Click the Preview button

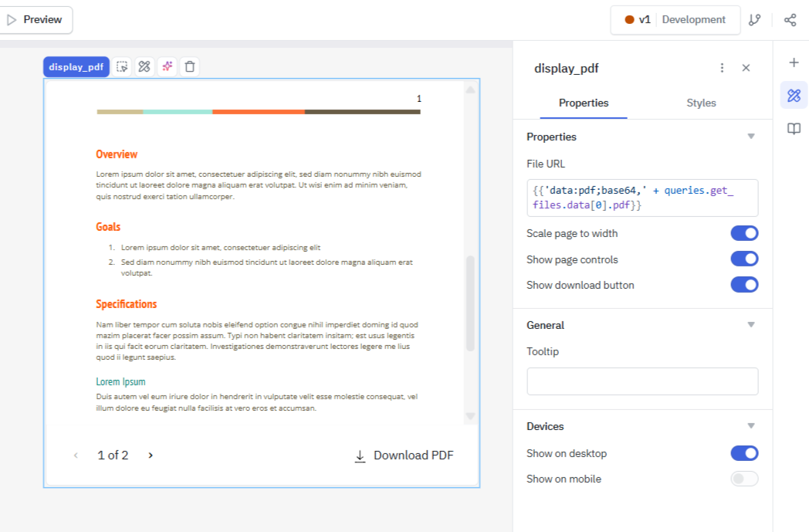(x=36, y=20)
